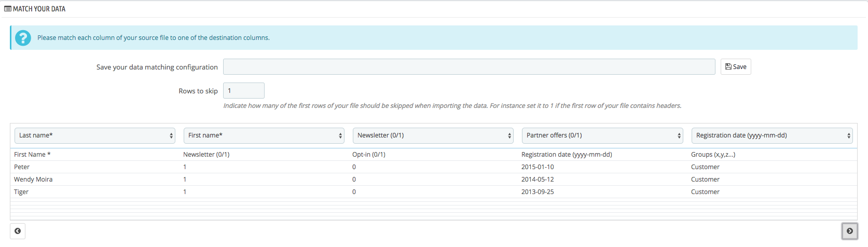Proceed with the right arrow next button
Screen dimensions: 868x247
849,231
